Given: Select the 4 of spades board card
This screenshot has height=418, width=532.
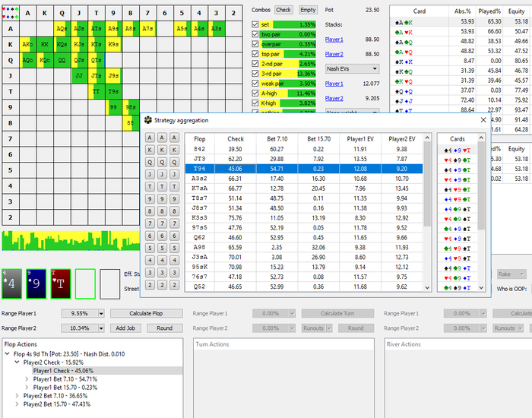Looking at the screenshot, I should click(11, 283).
